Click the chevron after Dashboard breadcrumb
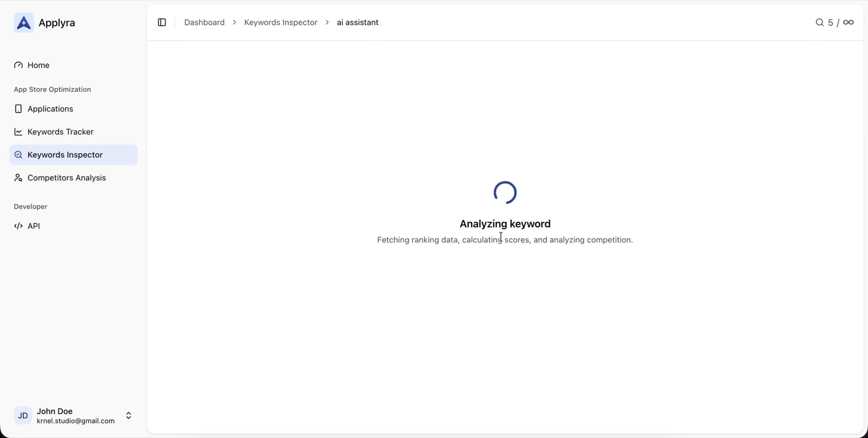Screen dimensions: 868x438 [x=234, y=23]
